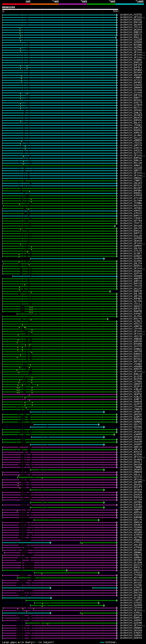Select the UniRef100_Q00654 label
The height and width of the screenshot is (644, 146).
click(x=131, y=259)
